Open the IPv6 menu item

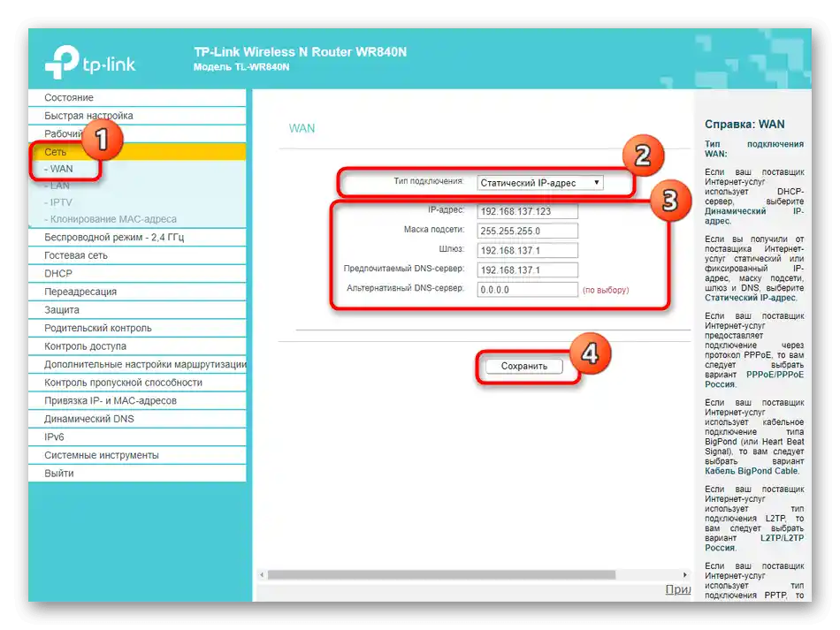coord(137,437)
